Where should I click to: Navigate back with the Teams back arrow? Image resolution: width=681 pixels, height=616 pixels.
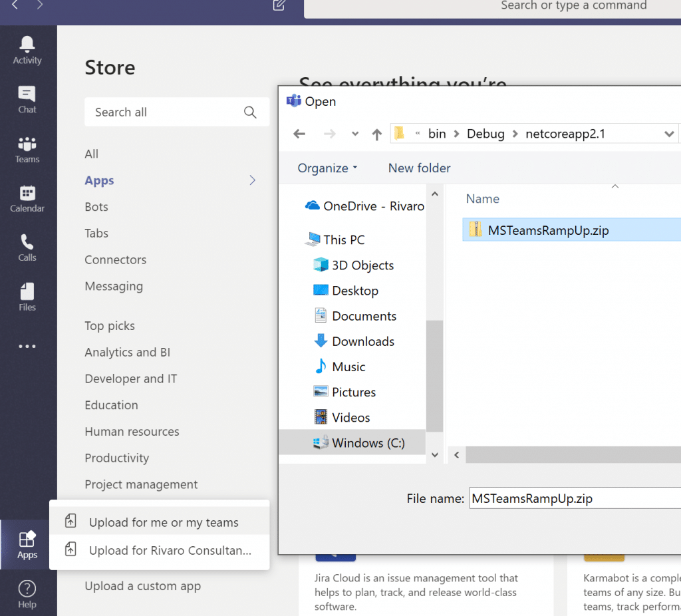click(15, 5)
